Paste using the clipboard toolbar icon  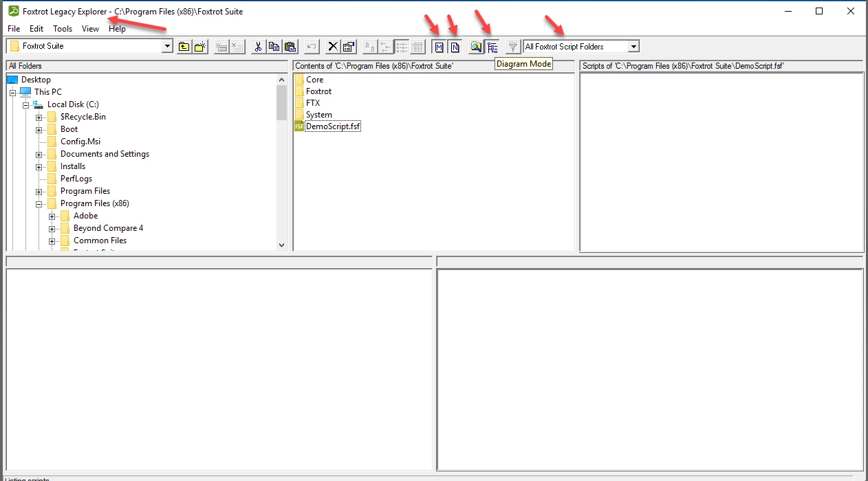(290, 47)
